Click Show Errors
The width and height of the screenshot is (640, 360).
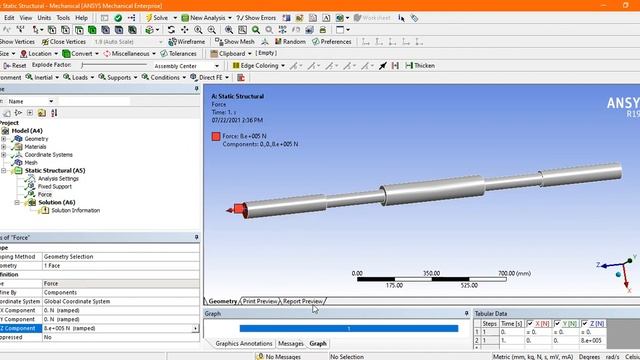(x=256, y=18)
